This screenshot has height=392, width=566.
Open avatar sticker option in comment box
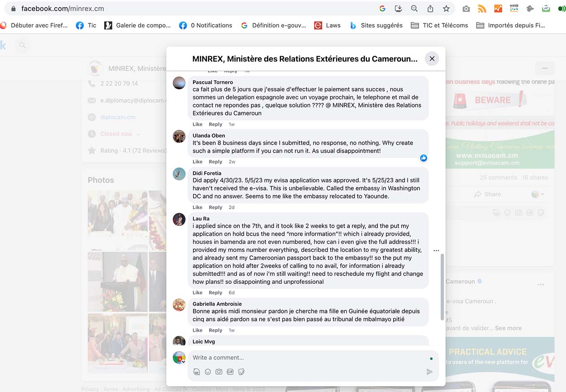[197, 372]
